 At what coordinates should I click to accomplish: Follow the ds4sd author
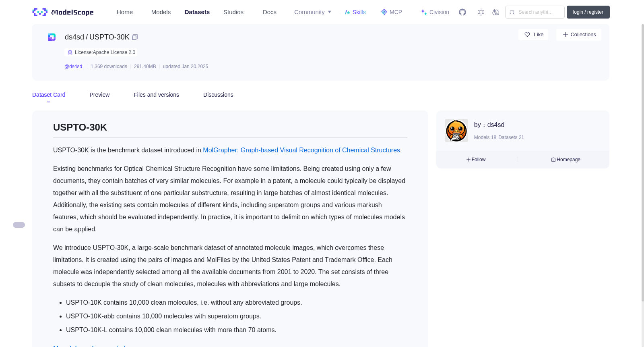(476, 160)
